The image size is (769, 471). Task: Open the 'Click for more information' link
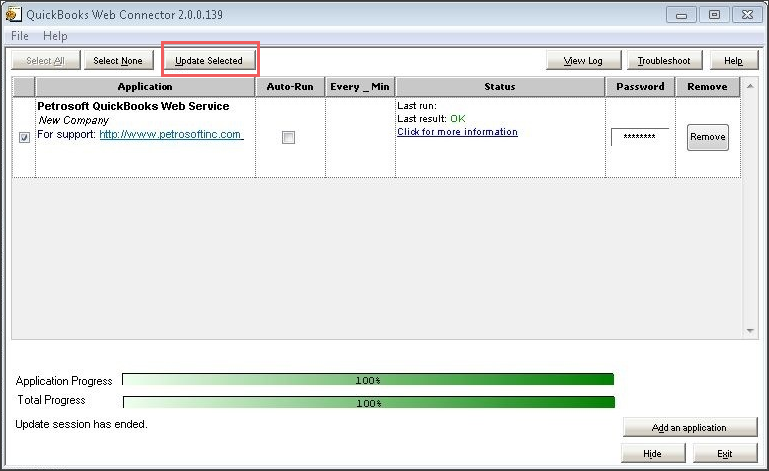tap(457, 131)
